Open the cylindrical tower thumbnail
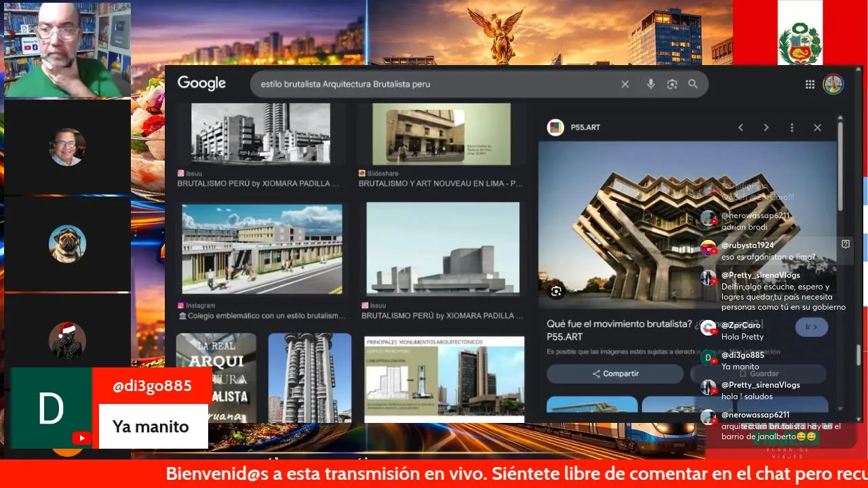This screenshot has height=488, width=868. pyautogui.click(x=310, y=378)
